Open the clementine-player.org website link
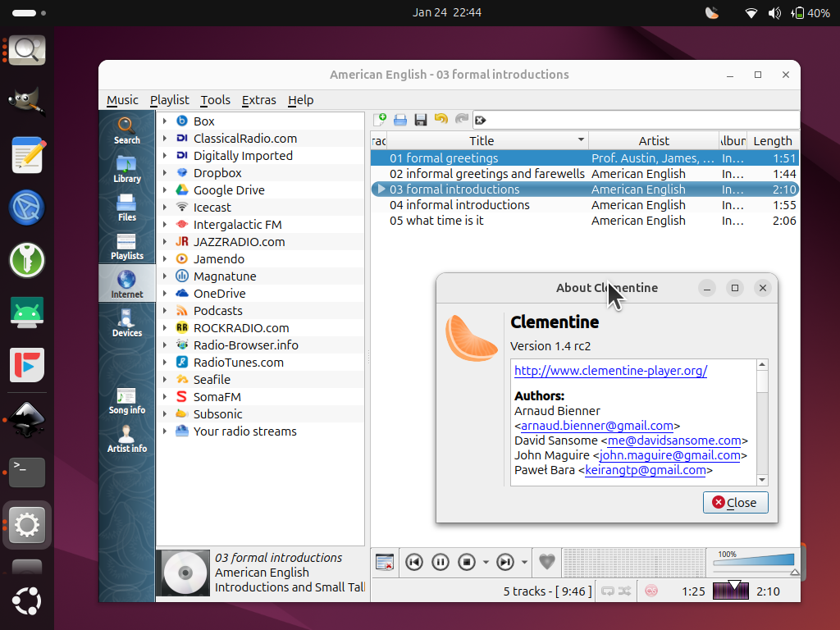 [x=610, y=371]
